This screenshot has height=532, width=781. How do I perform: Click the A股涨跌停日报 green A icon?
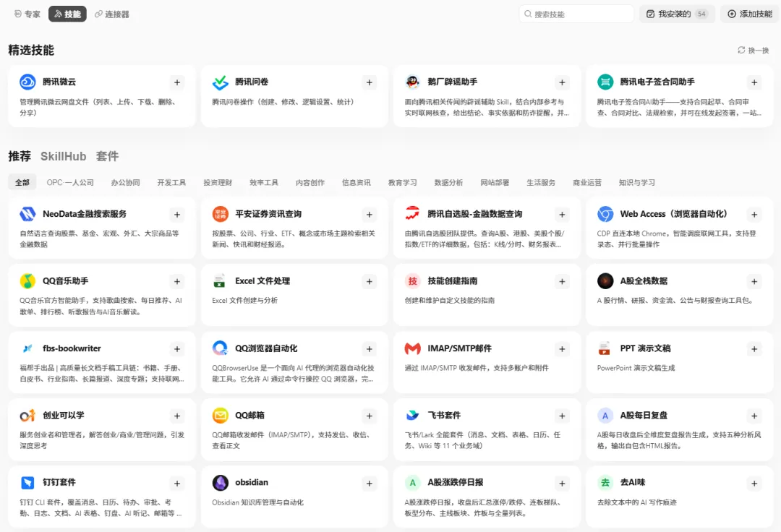(412, 483)
